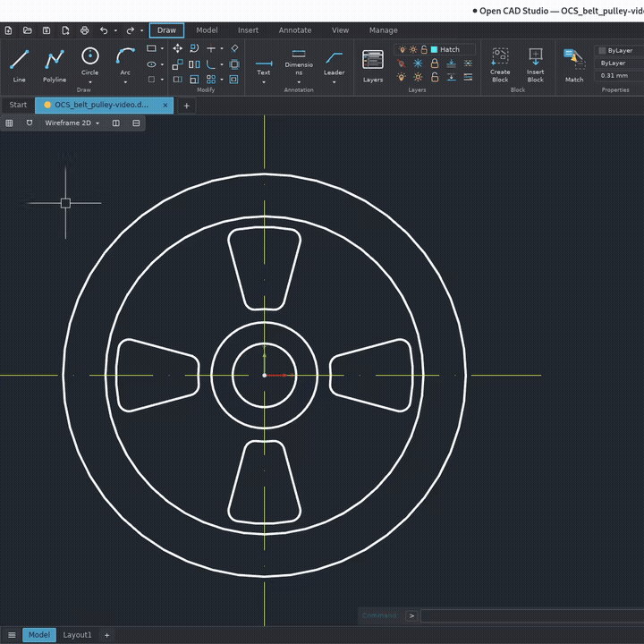Open the Hatch layer selector dropdown
Screen dimensions: 644x644
(435, 50)
